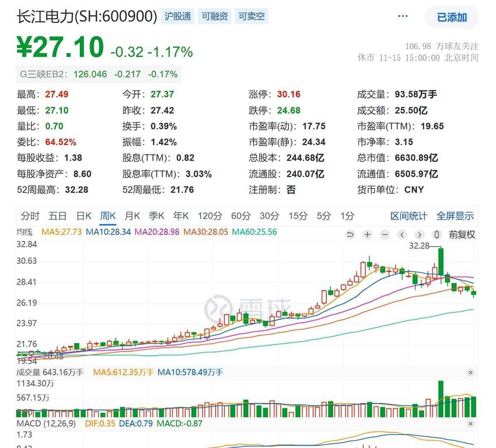Switch to the 月K chart tab
The image size is (496, 448).
click(x=132, y=216)
